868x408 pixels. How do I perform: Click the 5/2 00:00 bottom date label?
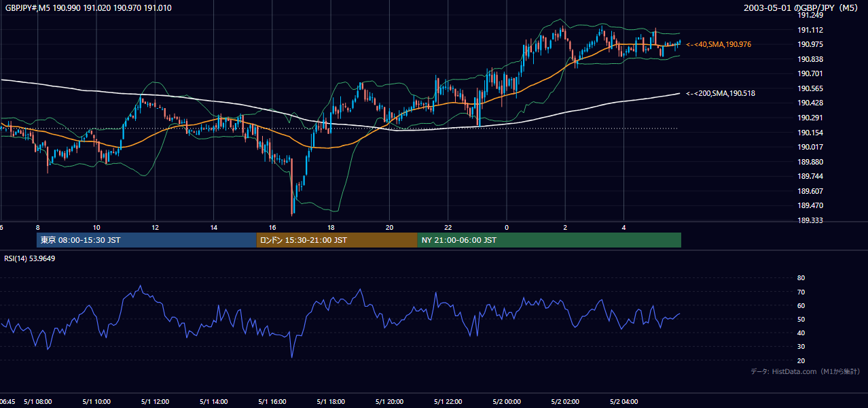point(507,402)
